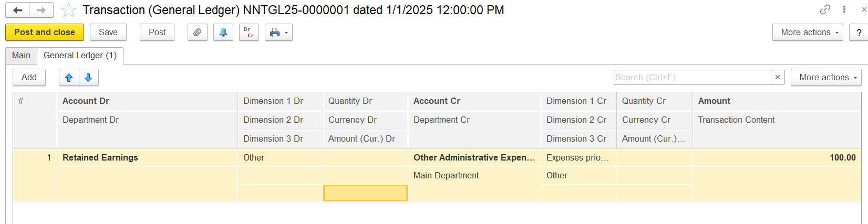Viewport: 868px width, 224px height.
Task: Move row up with blue arrow
Action: click(x=69, y=78)
